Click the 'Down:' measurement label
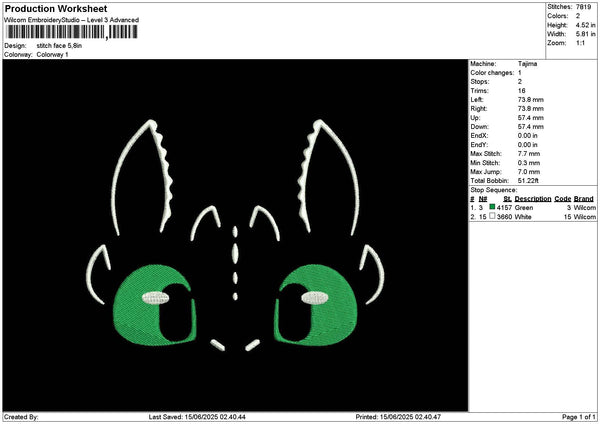This screenshot has width=600, height=424. (479, 127)
